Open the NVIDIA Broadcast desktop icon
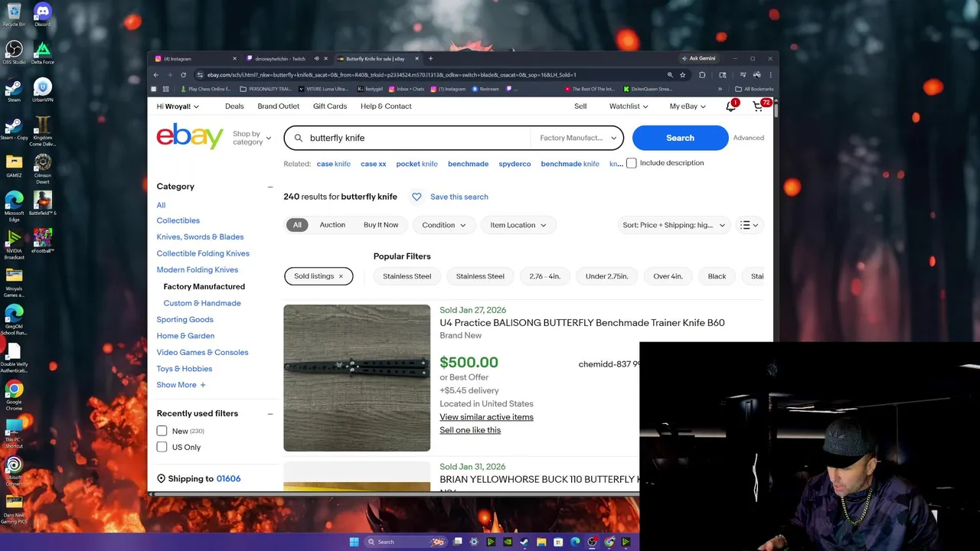The image size is (980, 551). [x=14, y=244]
